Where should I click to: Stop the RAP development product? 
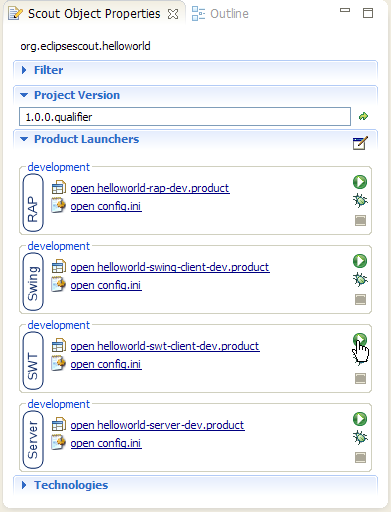360,220
